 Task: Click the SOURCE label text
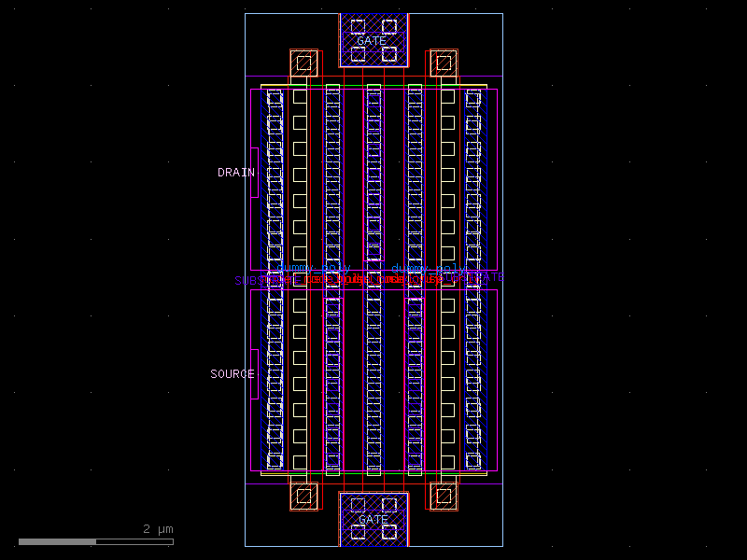[x=231, y=373]
